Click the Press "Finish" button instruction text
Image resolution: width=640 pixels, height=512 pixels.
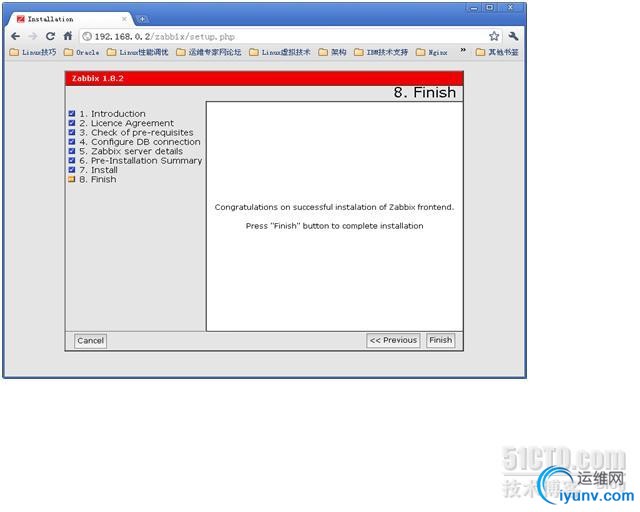click(x=334, y=226)
